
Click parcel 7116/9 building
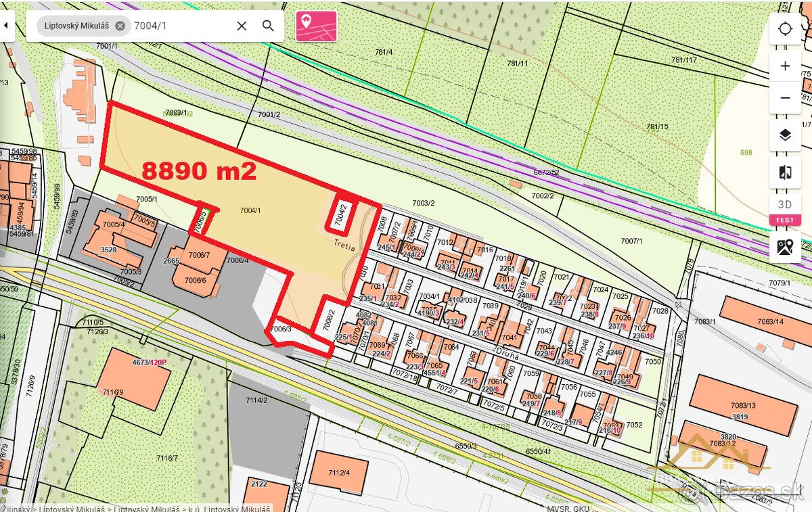pyautogui.click(x=133, y=379)
